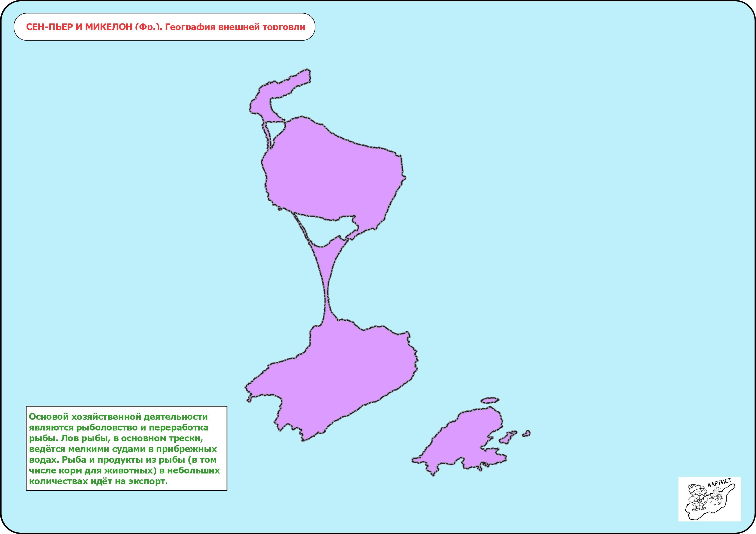Click the green text box about fishing economy

126,448
